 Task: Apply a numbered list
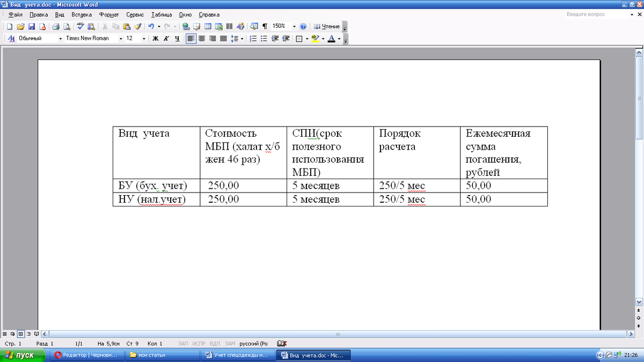(x=253, y=39)
